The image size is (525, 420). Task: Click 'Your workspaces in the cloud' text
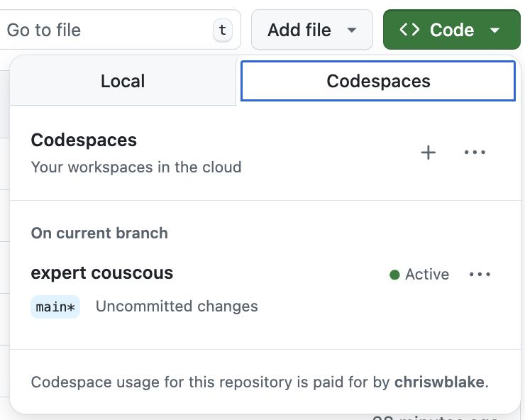tap(136, 167)
